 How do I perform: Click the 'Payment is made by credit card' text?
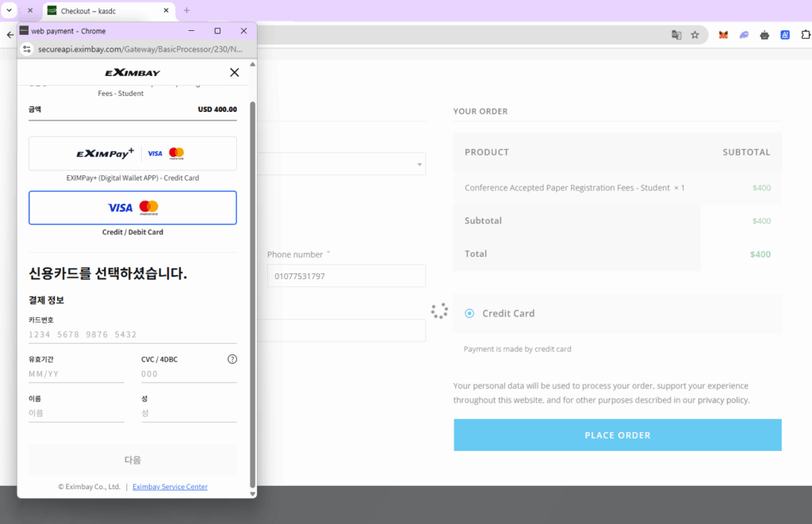point(517,349)
